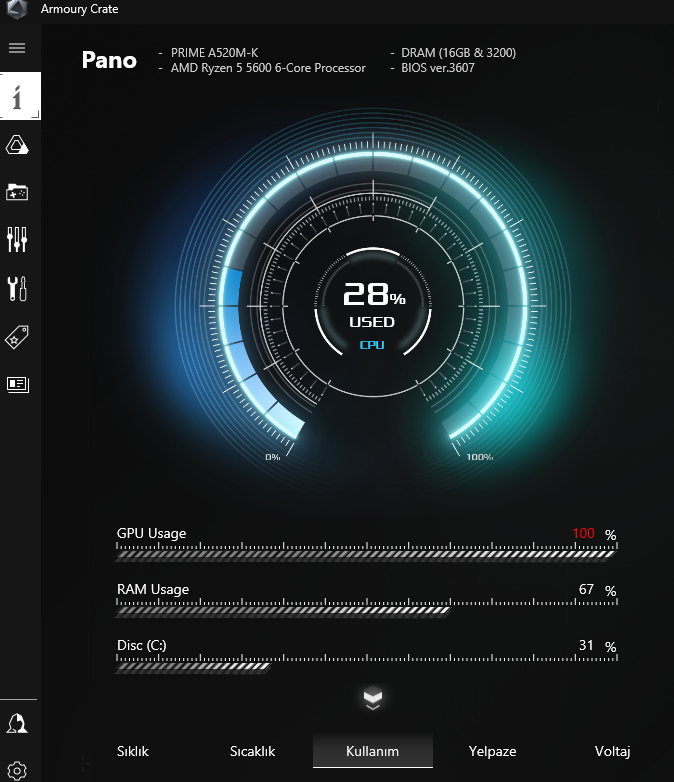Screen dimensions: 674x782
Task: Open the hamburger menu in the sidebar
Action: [x=17, y=48]
